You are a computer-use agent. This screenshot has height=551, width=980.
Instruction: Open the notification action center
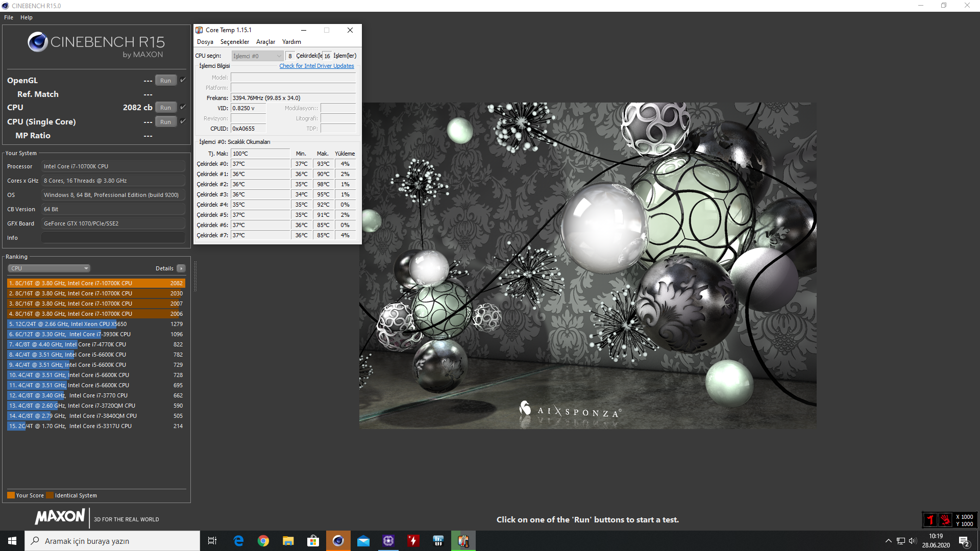[964, 541]
